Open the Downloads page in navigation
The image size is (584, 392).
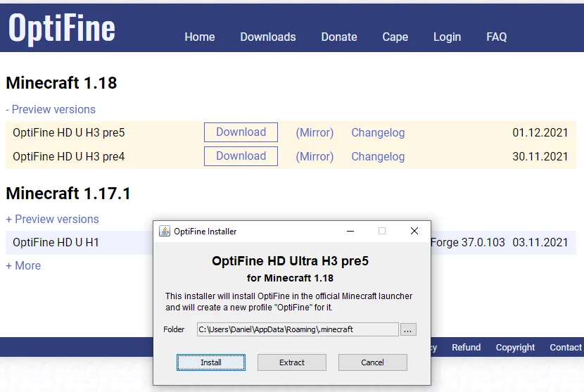(268, 37)
